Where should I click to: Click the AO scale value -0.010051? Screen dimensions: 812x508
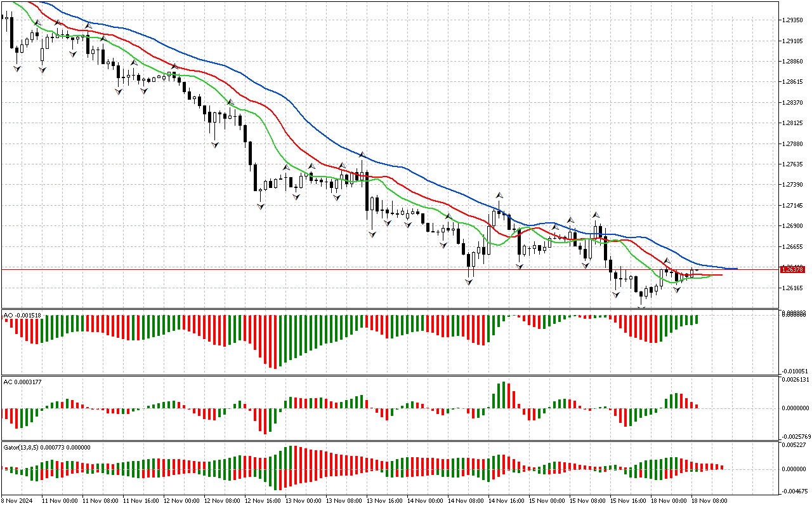click(796, 371)
